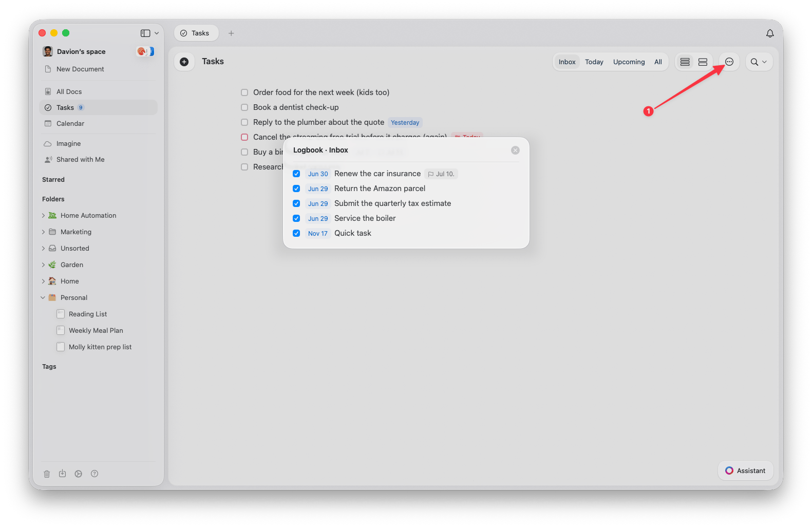Switch to expanded list view icon
812x528 pixels.
click(x=703, y=62)
